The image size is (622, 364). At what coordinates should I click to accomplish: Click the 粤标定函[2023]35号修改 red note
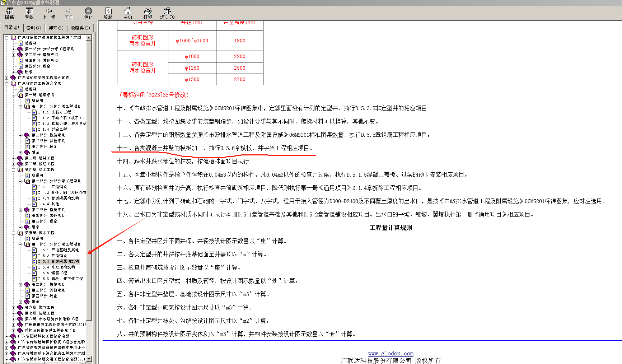coord(154,95)
